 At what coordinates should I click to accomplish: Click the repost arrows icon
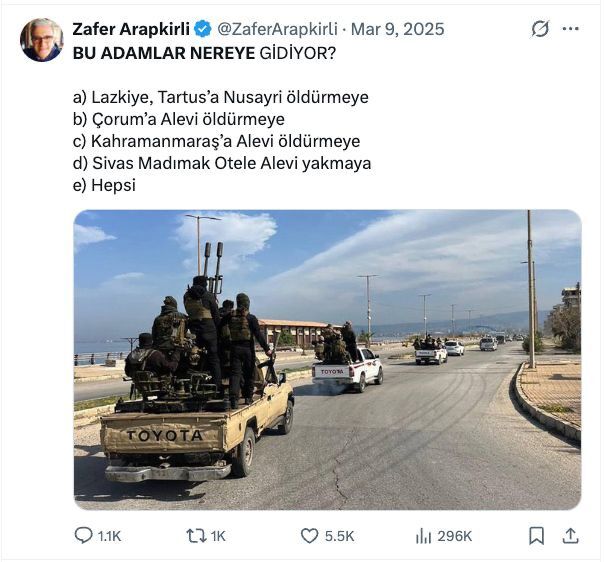pyautogui.click(x=197, y=536)
